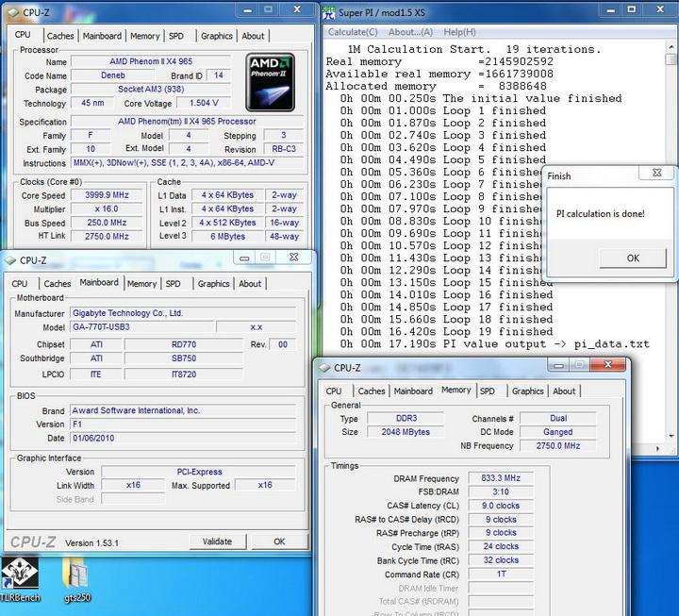Click the Mainboard CPU-Z window title icon

click(x=10, y=260)
